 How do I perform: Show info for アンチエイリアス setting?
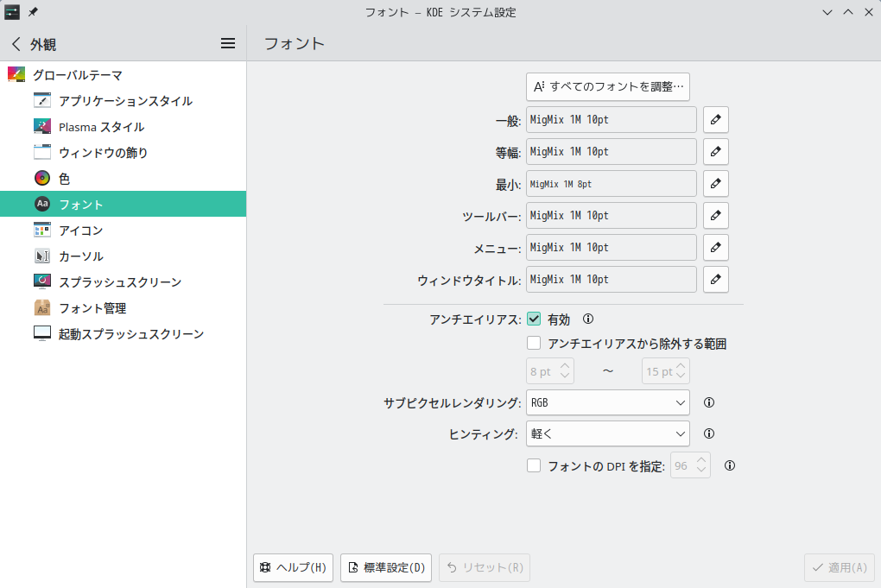pos(587,319)
